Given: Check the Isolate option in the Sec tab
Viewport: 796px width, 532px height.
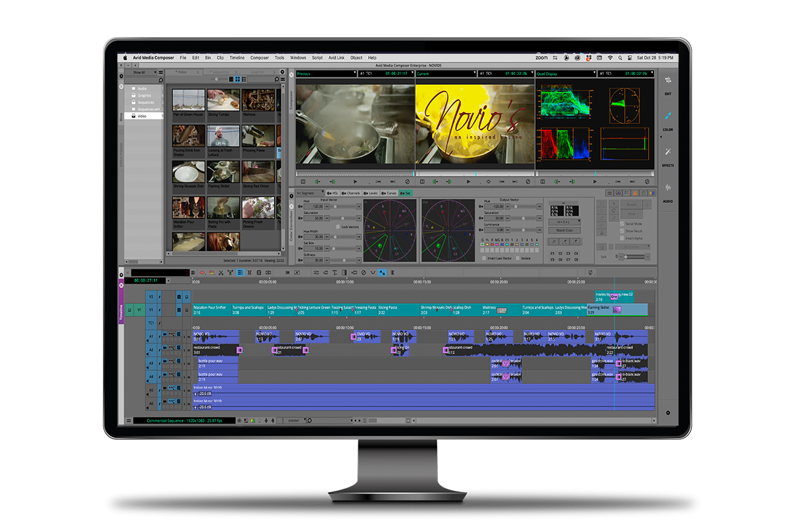Looking at the screenshot, I should (x=518, y=257).
